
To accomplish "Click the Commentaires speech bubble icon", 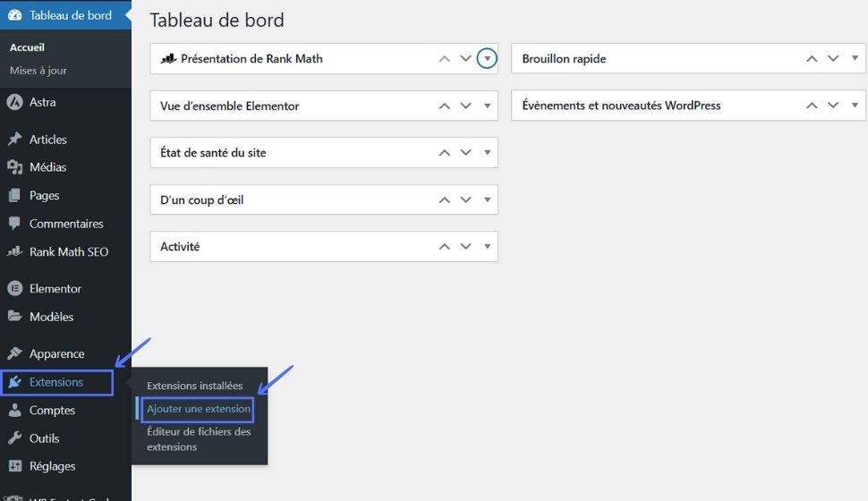I will pyautogui.click(x=15, y=223).
